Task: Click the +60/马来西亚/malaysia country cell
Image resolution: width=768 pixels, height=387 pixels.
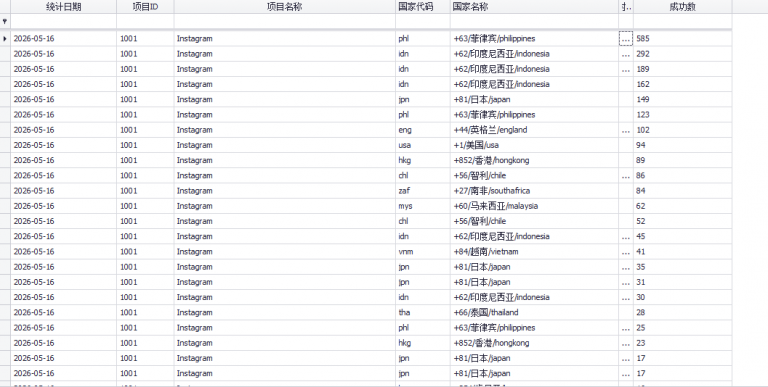Action: tap(534, 206)
